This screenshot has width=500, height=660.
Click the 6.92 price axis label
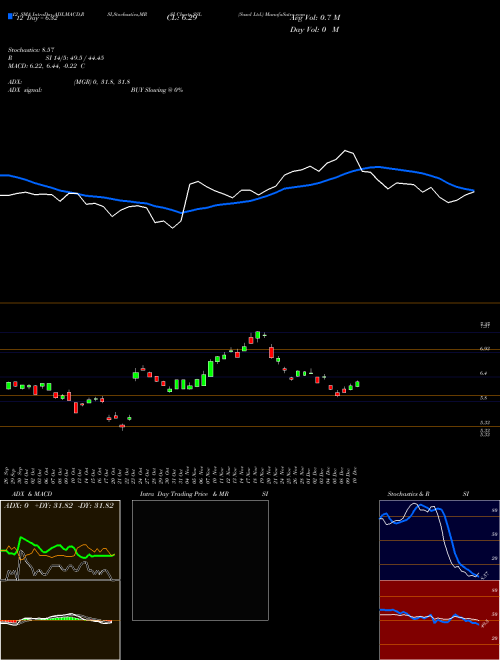coord(484,349)
